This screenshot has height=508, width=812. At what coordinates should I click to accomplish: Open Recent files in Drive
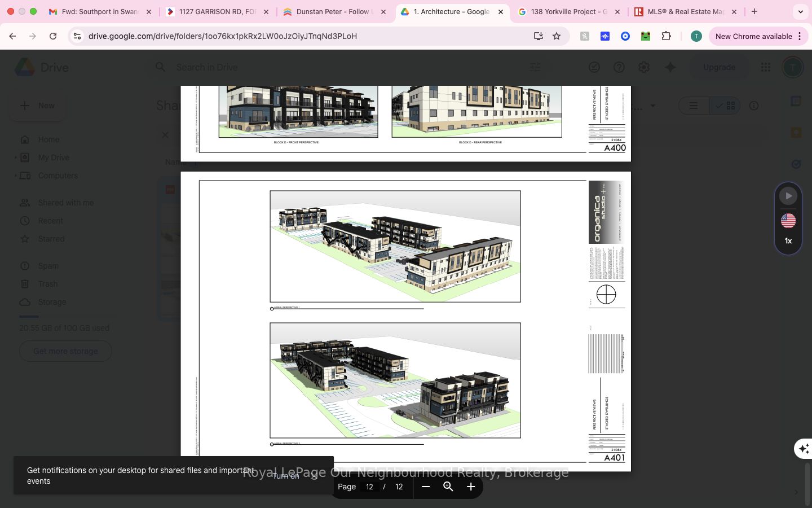51,221
